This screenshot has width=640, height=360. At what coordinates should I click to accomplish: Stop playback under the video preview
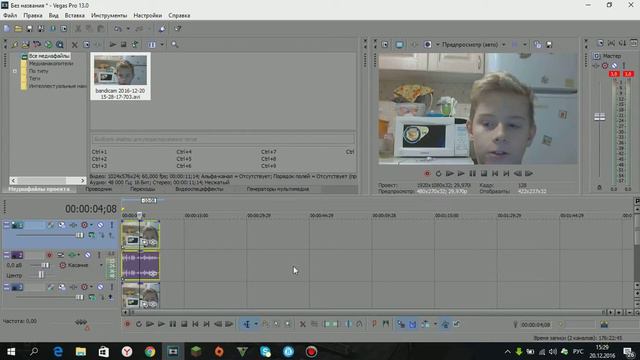pos(484,173)
